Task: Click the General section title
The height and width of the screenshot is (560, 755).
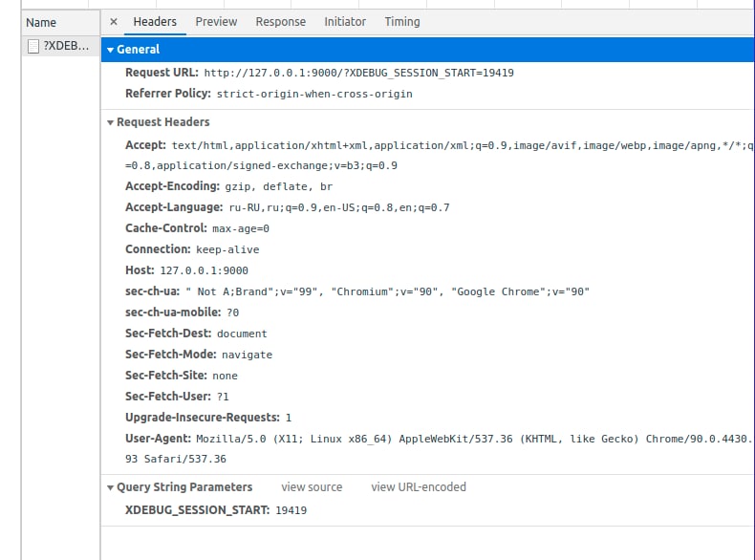Action: pyautogui.click(x=139, y=50)
